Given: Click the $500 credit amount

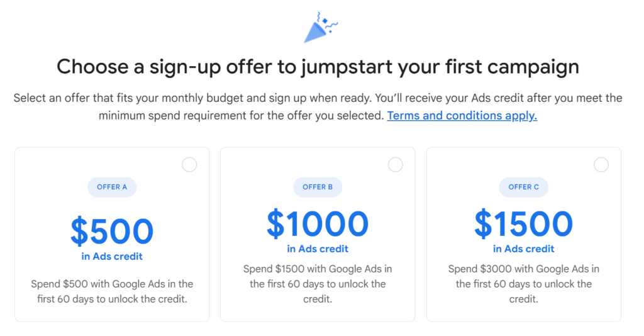Looking at the screenshot, I should [112, 231].
